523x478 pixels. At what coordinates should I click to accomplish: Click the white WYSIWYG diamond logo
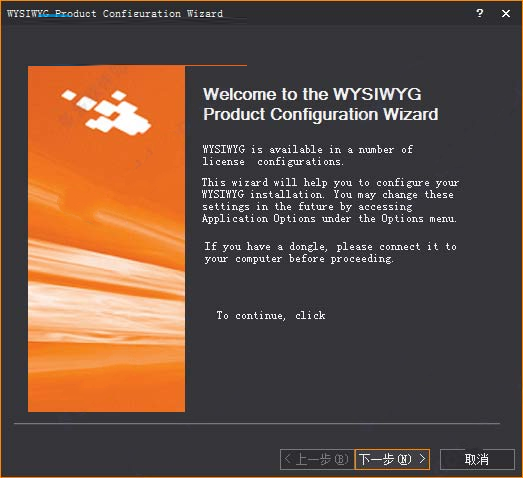pyautogui.click(x=106, y=112)
